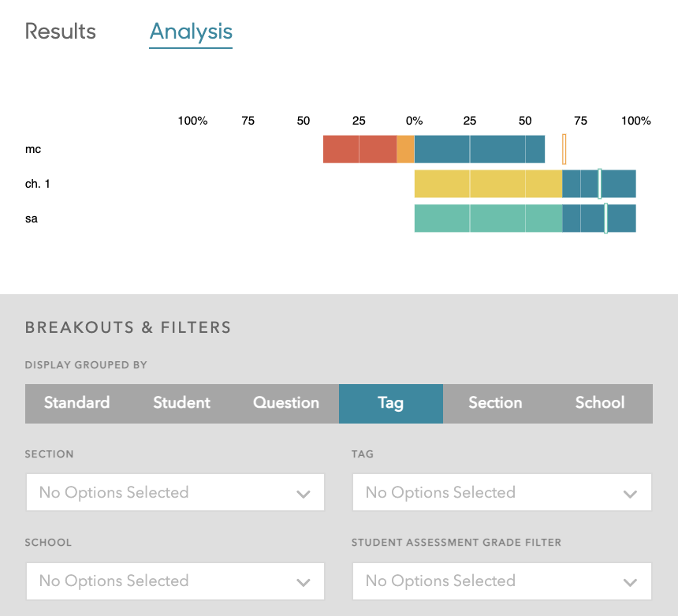678x616 pixels.
Task: Select the Analysis tab
Action: (191, 32)
